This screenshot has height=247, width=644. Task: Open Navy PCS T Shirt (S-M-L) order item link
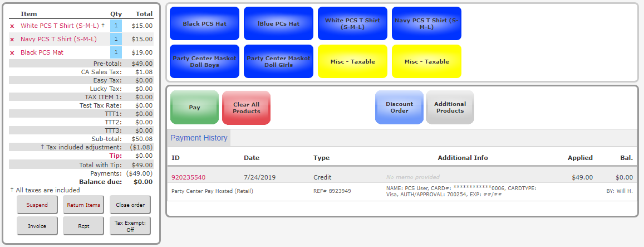click(59, 39)
